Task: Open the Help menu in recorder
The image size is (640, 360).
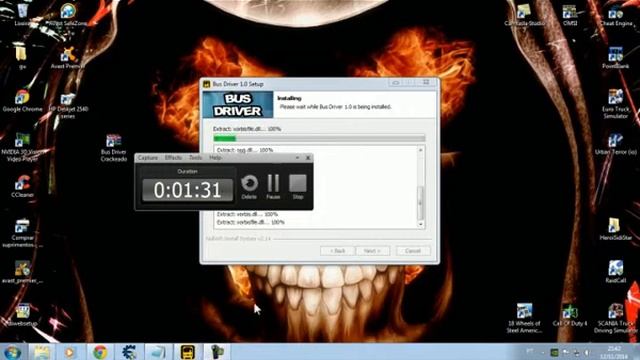Action: click(x=215, y=158)
